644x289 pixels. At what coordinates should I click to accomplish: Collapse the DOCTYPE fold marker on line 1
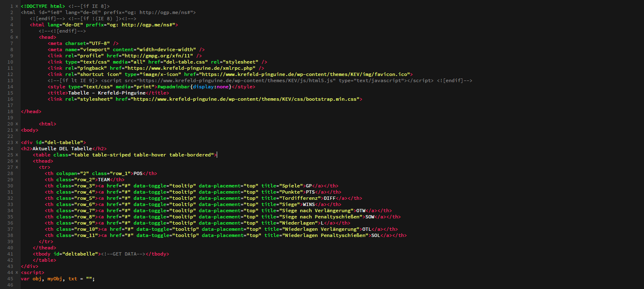[x=16, y=6]
